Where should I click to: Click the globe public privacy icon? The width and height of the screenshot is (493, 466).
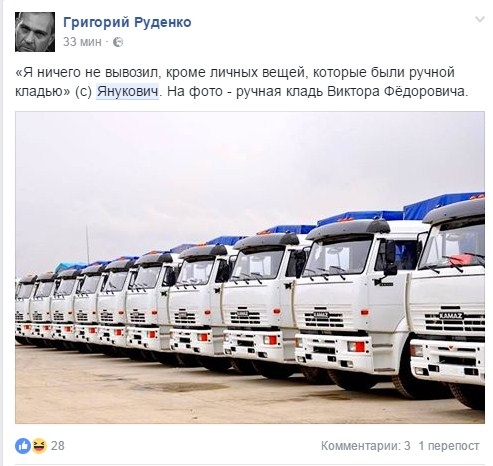click(x=118, y=42)
